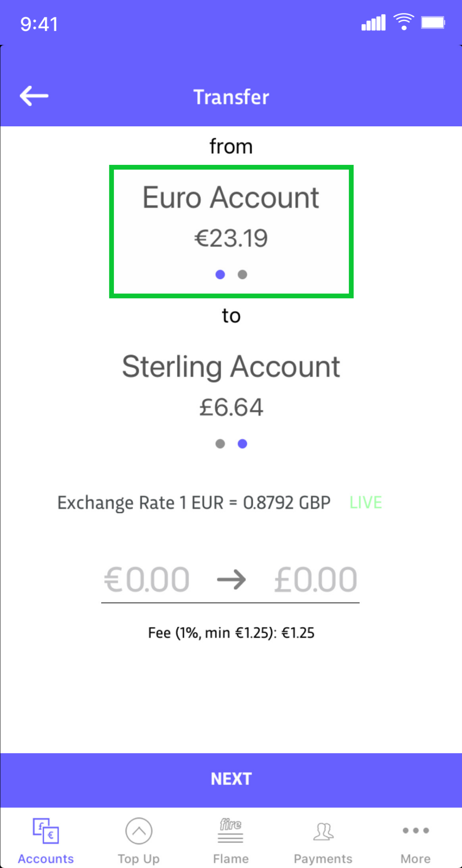Enter amount in the €0.00 field
Image resolution: width=462 pixels, height=868 pixels.
pos(147,579)
